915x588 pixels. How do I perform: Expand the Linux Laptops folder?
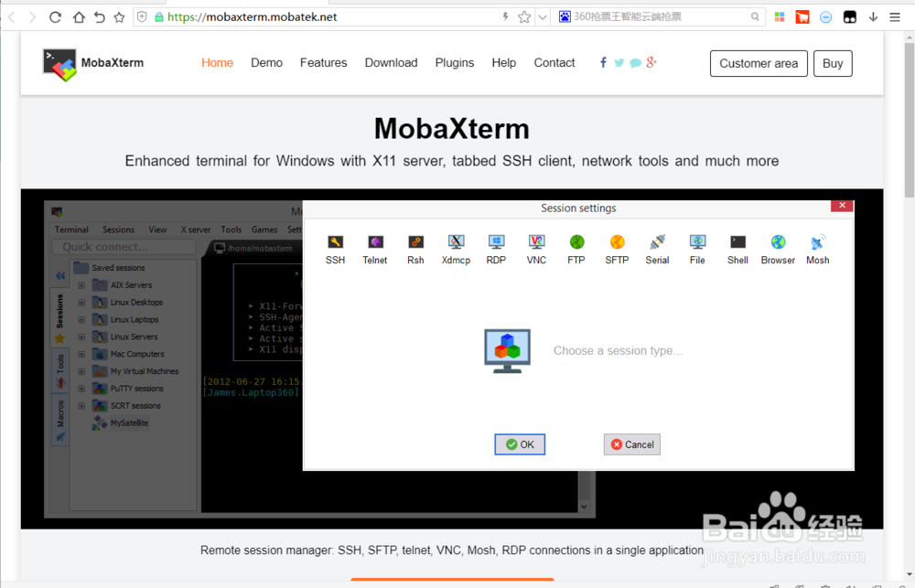click(81, 320)
